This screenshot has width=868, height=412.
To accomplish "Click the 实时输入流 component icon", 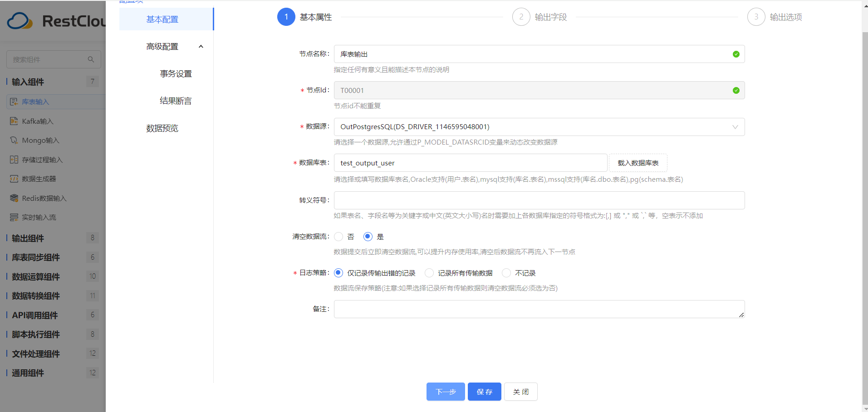I will tap(14, 217).
